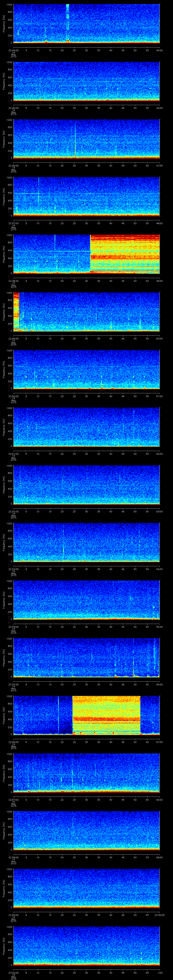
Task: Click the 22:54:00 start time label
Action: (x=14, y=627)
